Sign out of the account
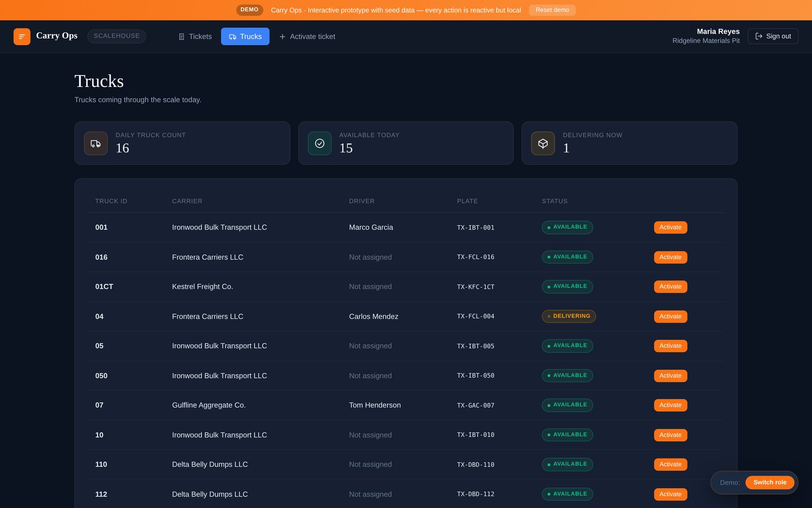Image resolution: width=812 pixels, height=508 pixels. tap(773, 36)
